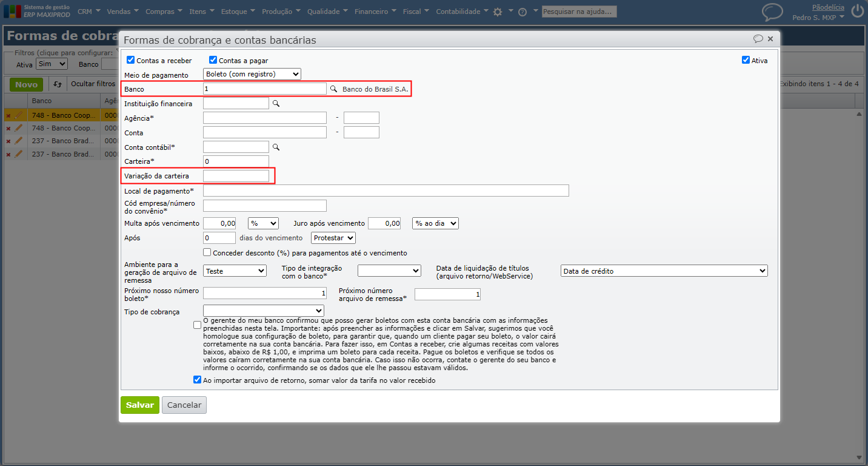Image resolution: width=868 pixels, height=466 pixels.
Task: Click the Salvar button
Action: coord(140,405)
